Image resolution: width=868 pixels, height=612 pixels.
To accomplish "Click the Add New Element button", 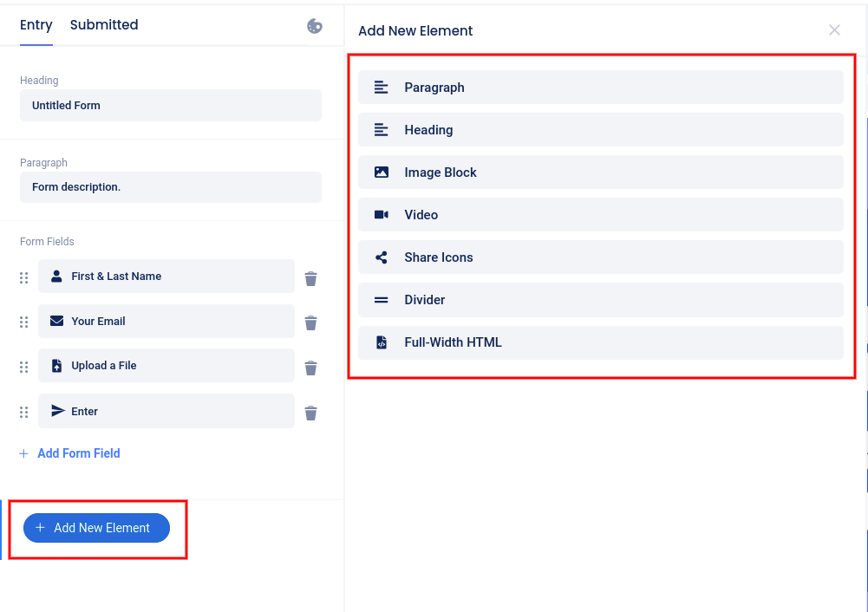I will coord(96,528).
